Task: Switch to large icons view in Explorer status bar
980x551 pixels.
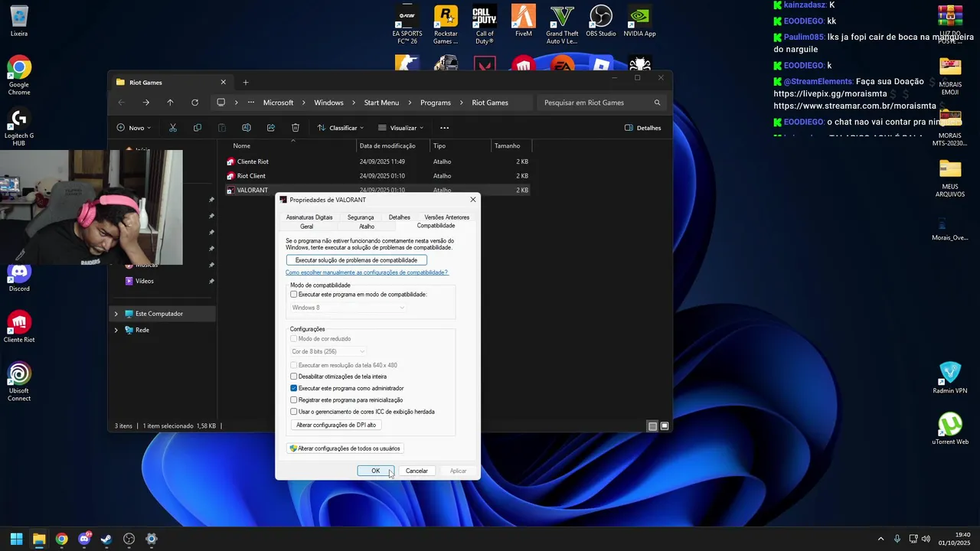Action: coord(665,426)
